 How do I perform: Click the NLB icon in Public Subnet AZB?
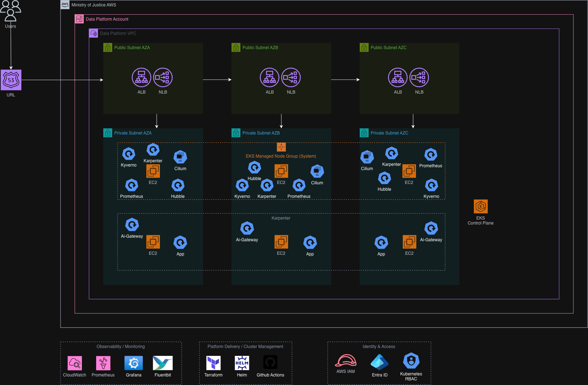291,78
